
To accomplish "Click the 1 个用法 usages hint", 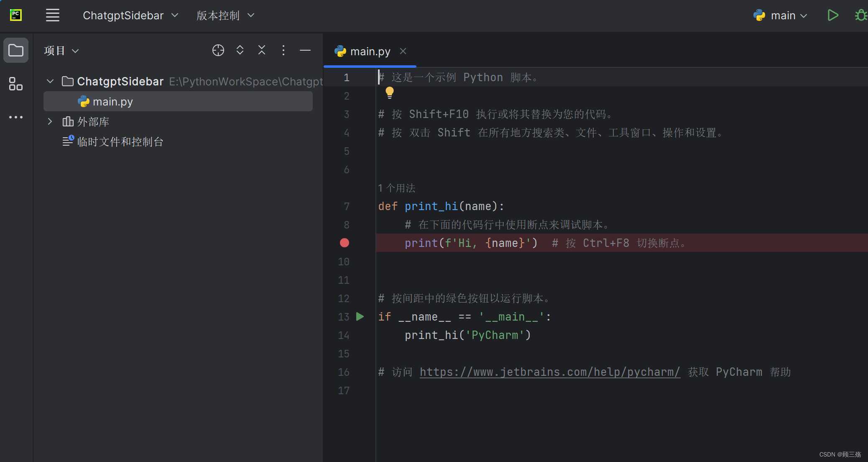I will (396, 188).
